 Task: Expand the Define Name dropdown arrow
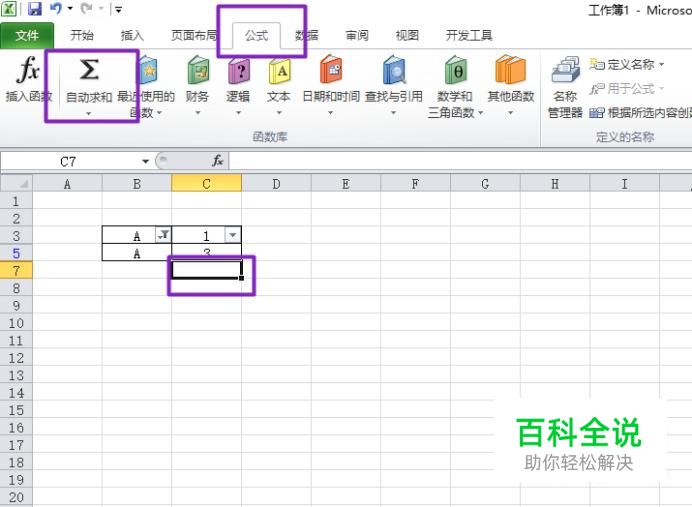point(662,64)
